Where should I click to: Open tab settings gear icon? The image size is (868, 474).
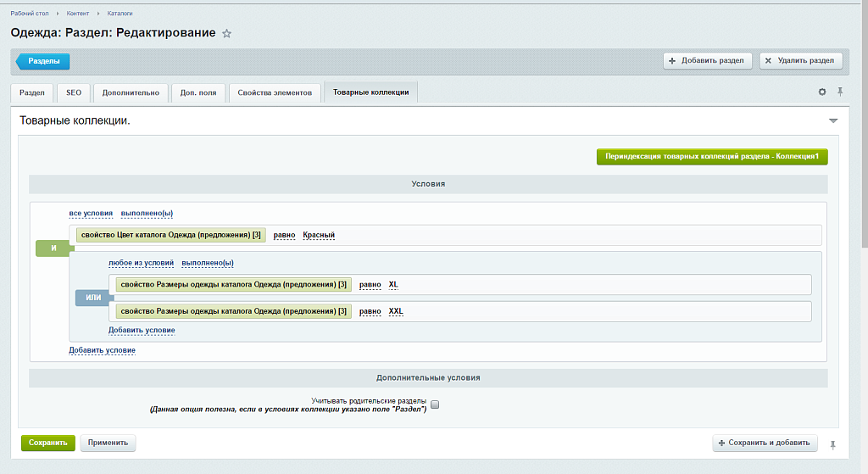821,92
